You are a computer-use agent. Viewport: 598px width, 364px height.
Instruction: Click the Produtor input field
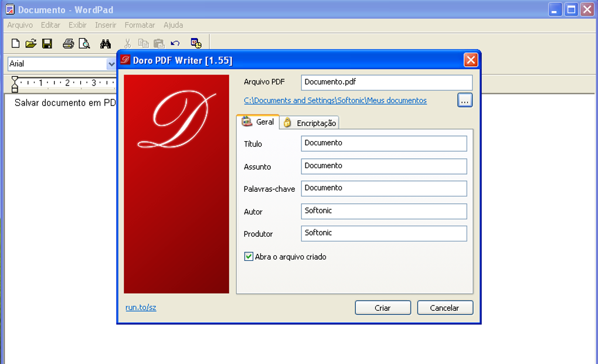click(x=384, y=233)
